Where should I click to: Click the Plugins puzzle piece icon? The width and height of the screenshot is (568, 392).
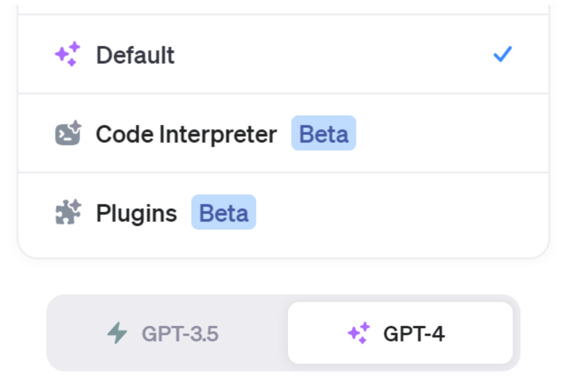68,213
